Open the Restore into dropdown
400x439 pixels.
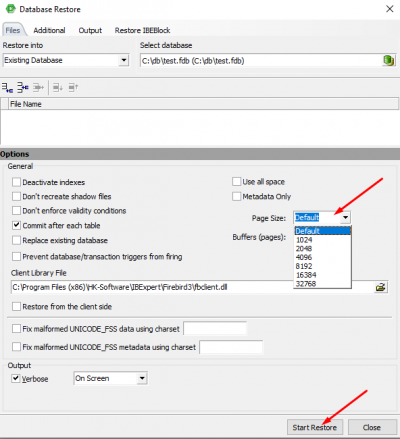124,60
